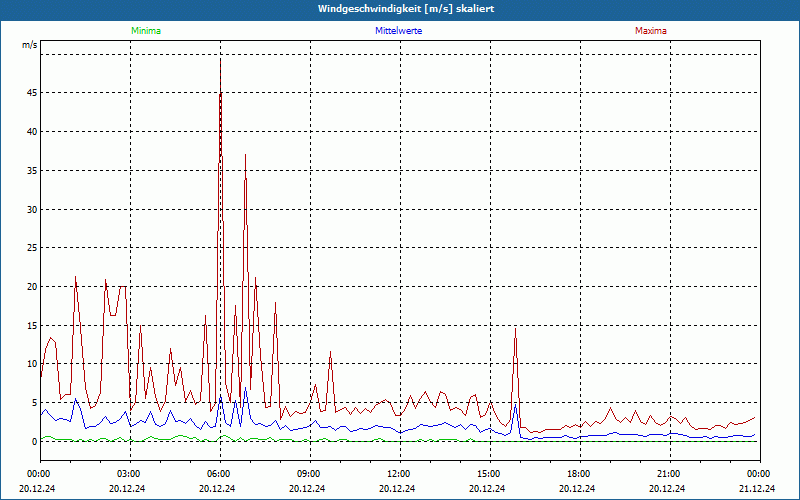Click the red maxima spike just after 15:00
Image resolution: width=800 pixels, height=500 pixels.
pos(515,330)
